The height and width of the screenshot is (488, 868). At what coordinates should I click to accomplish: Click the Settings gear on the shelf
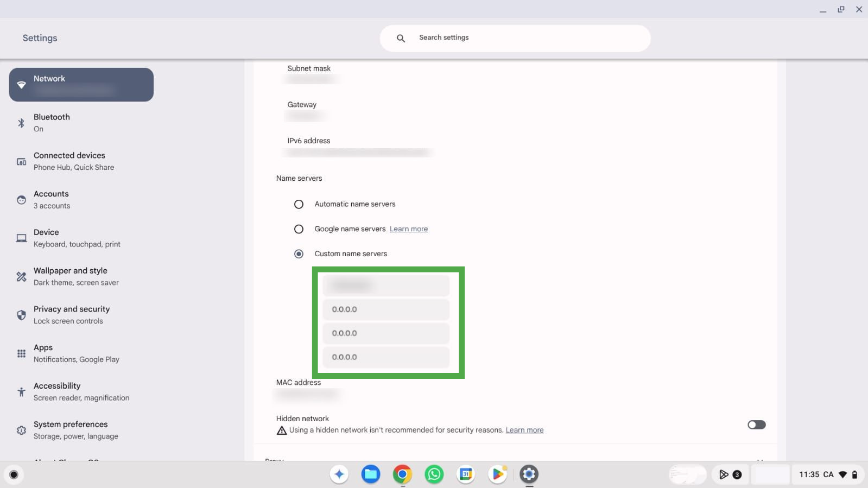click(x=529, y=474)
